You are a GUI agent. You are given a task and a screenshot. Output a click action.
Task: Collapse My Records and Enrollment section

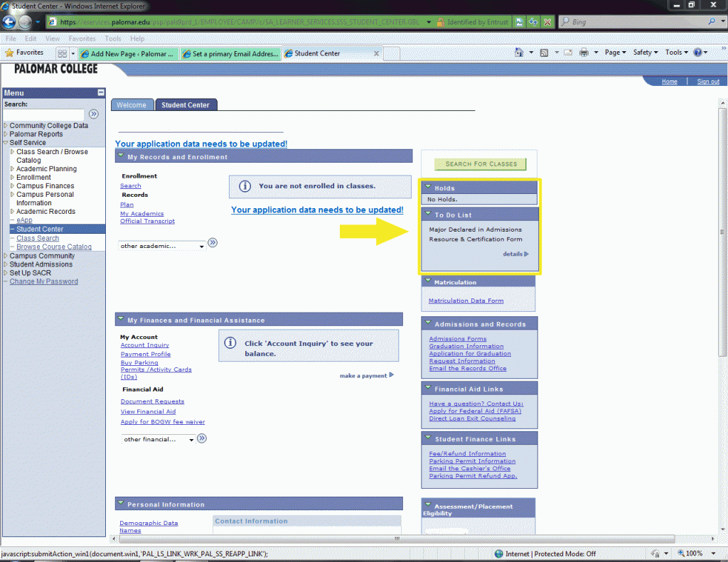(x=121, y=156)
